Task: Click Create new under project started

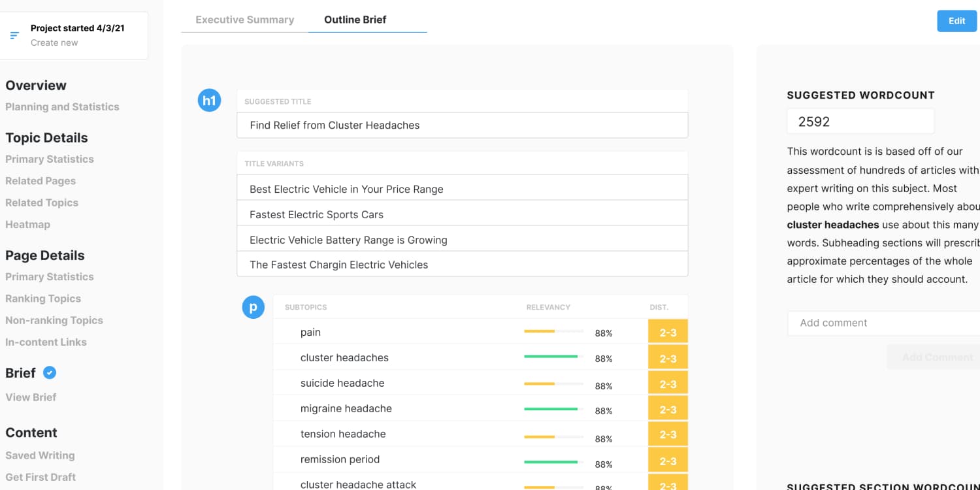Action: point(54,42)
